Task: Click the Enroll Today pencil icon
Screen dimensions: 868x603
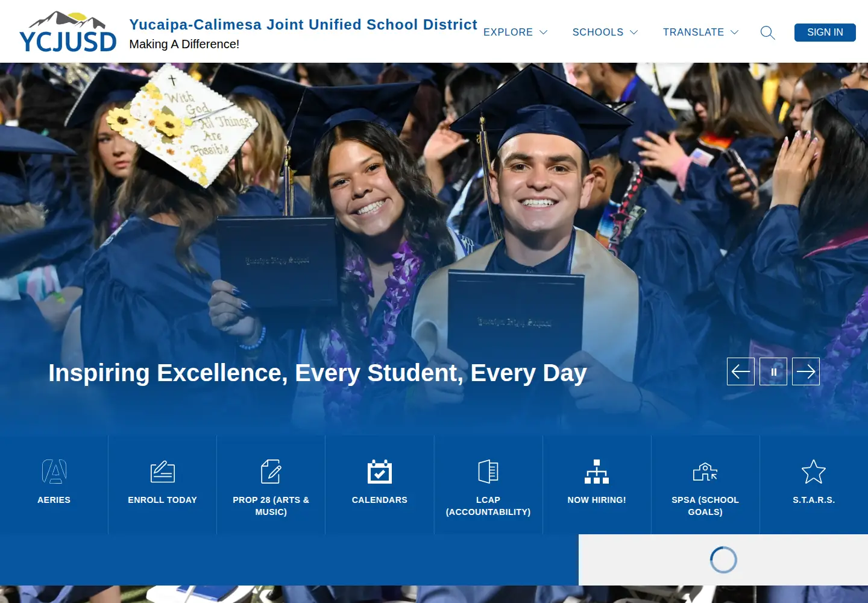Action: click(x=163, y=472)
